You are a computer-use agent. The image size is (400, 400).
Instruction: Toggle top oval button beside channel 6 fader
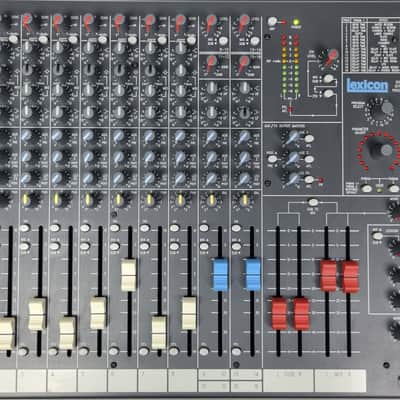tap(115, 228)
